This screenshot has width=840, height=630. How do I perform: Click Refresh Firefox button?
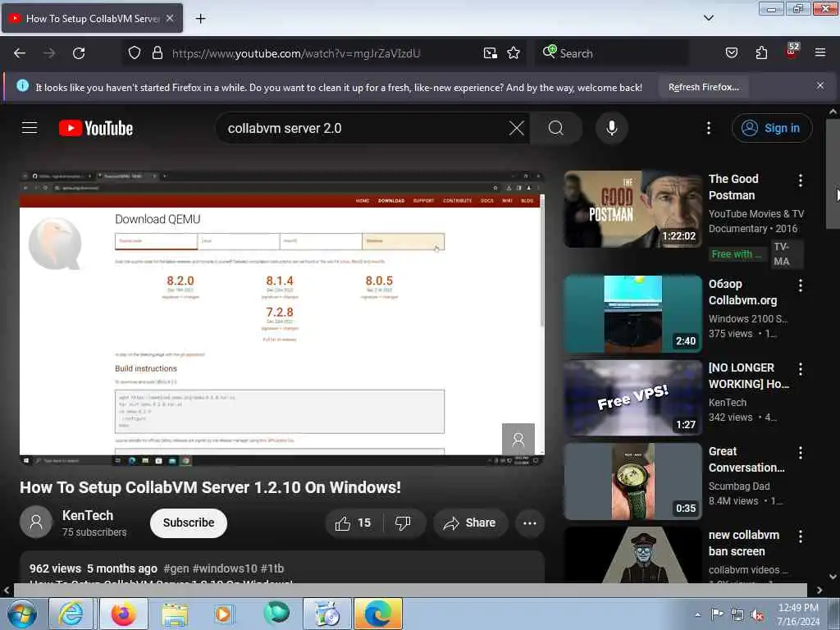point(703,87)
